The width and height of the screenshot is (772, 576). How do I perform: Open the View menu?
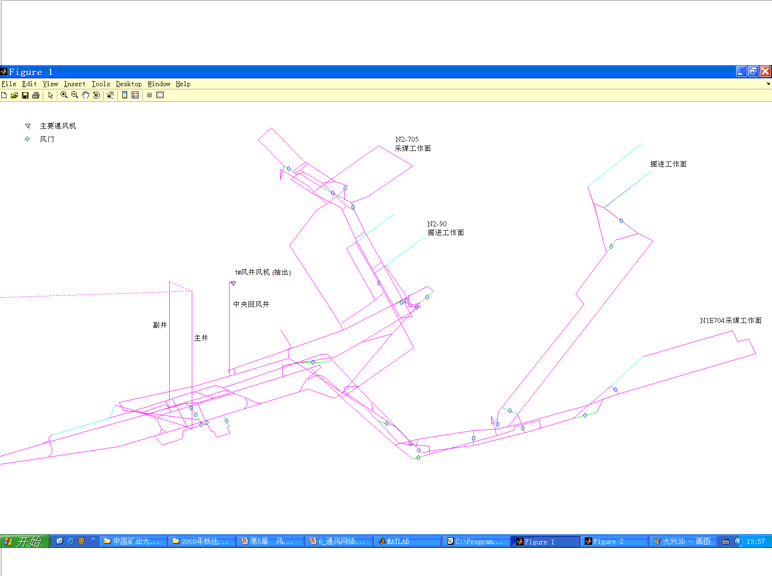click(x=50, y=84)
